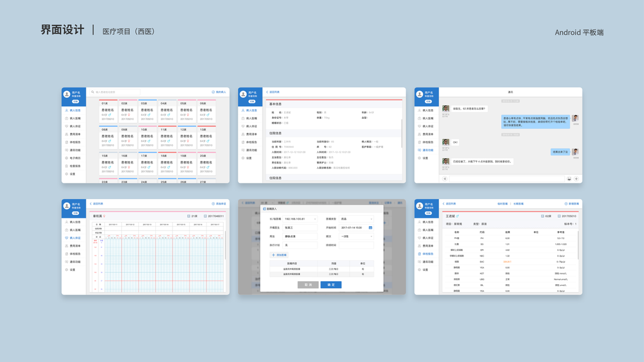Expand the 长/临医嘱 dropdown in order dialog
644x362 pixels.
[300, 219]
